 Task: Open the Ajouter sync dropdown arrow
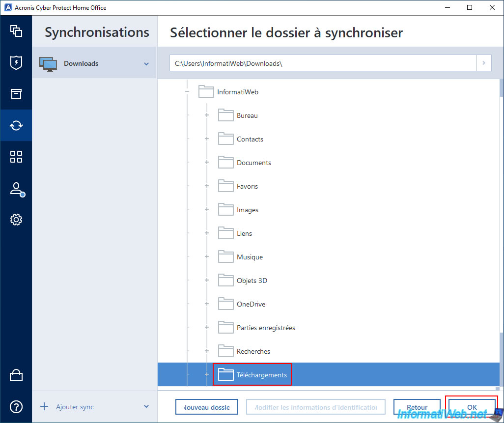click(x=146, y=407)
